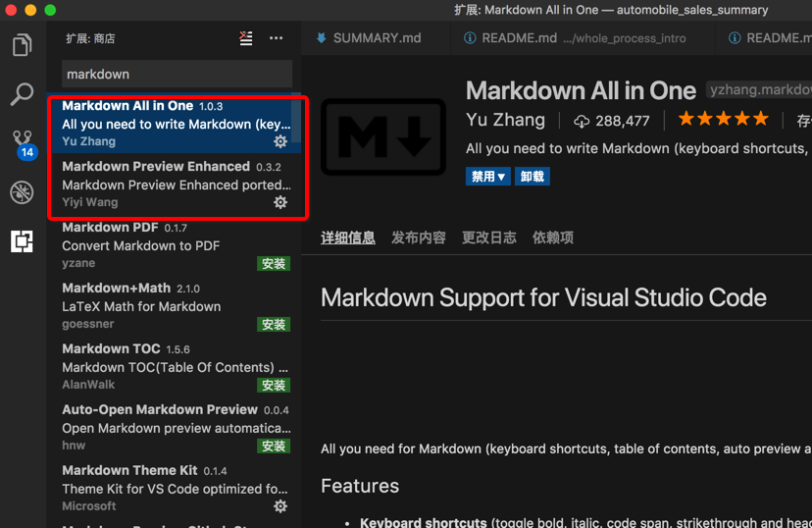Switch to the 更改日志 changelog tab
This screenshot has height=528, width=812.
pos(488,238)
